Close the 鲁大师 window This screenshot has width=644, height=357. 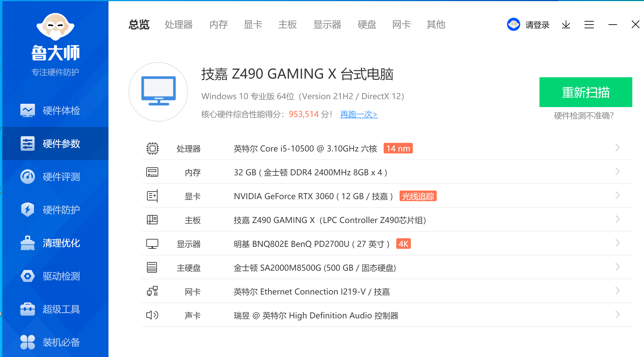(635, 24)
